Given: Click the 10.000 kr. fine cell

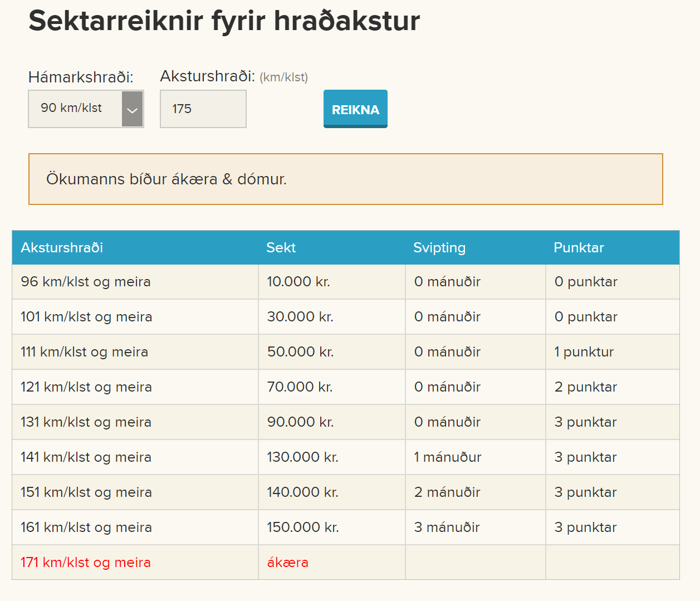Looking at the screenshot, I should (298, 281).
